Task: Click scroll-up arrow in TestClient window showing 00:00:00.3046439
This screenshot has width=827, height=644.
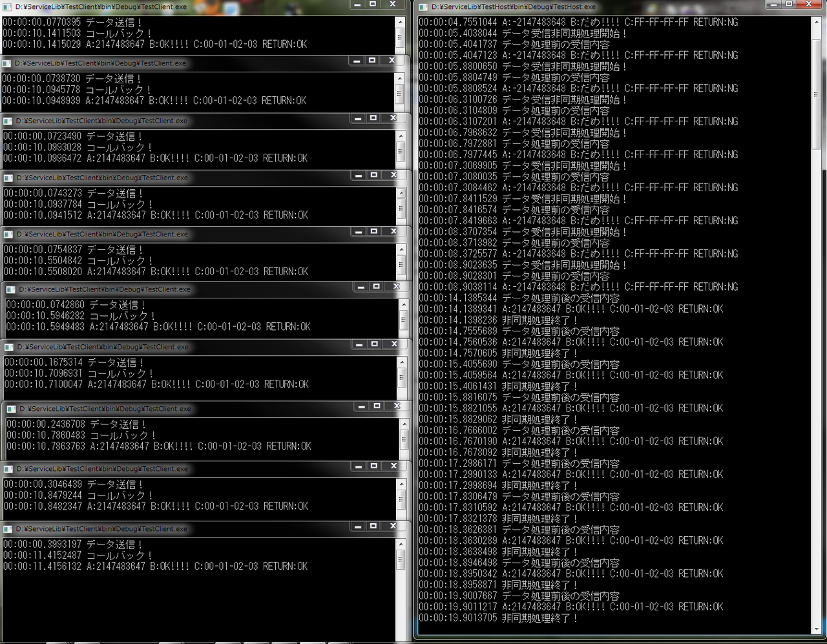Action: tap(401, 484)
